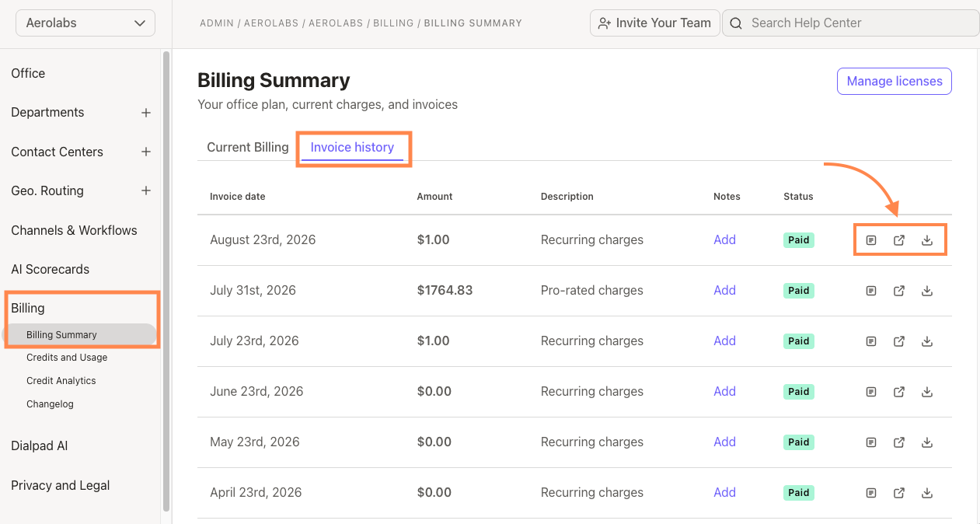This screenshot has height=524, width=980.
Task: Go to Privacy and Legal
Action: [60, 485]
